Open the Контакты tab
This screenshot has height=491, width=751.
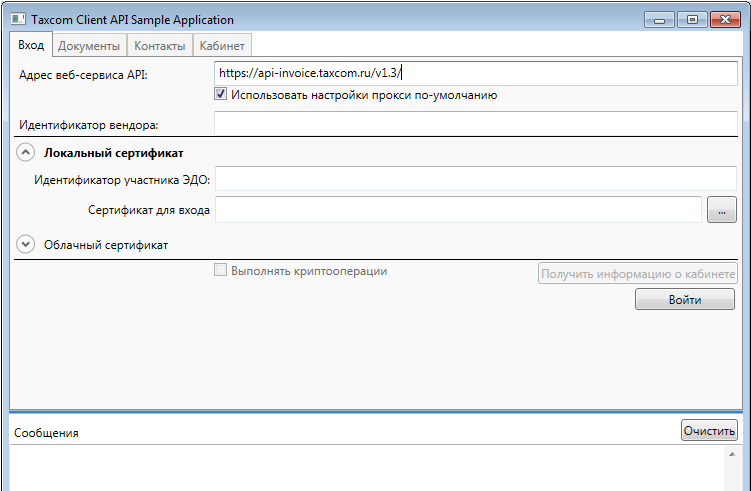click(x=159, y=46)
